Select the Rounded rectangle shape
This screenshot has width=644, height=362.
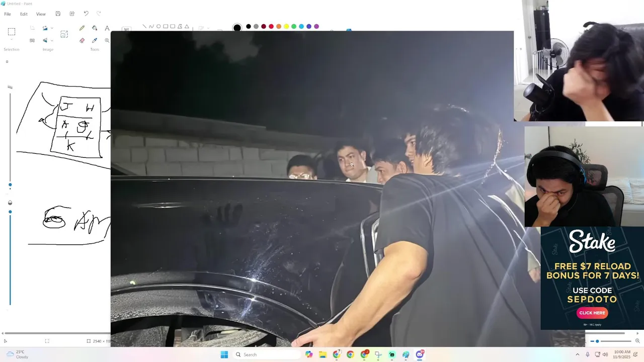pyautogui.click(x=173, y=26)
